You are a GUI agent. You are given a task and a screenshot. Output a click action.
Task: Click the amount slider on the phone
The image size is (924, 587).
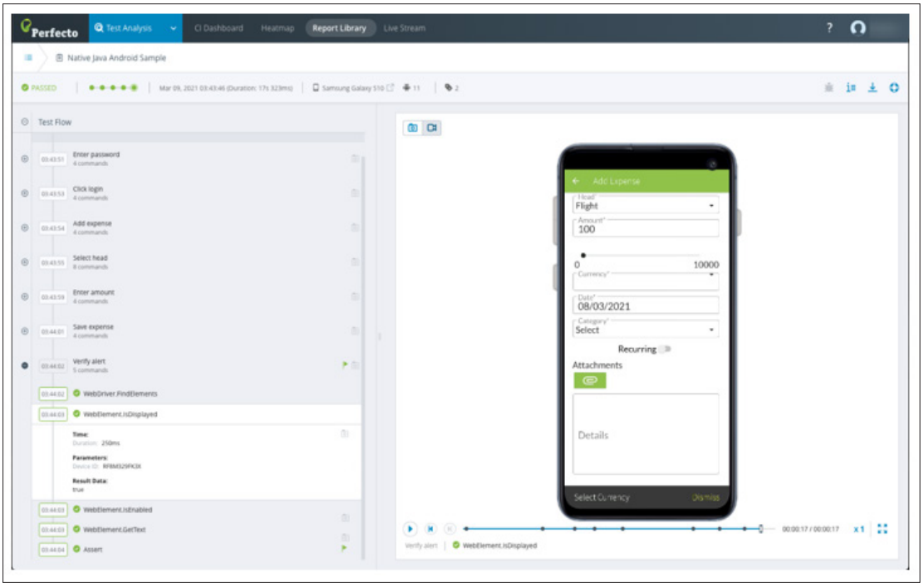point(641,256)
